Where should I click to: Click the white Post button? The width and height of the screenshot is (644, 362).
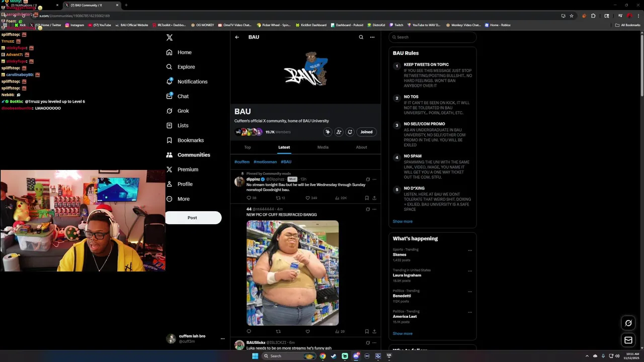193,218
